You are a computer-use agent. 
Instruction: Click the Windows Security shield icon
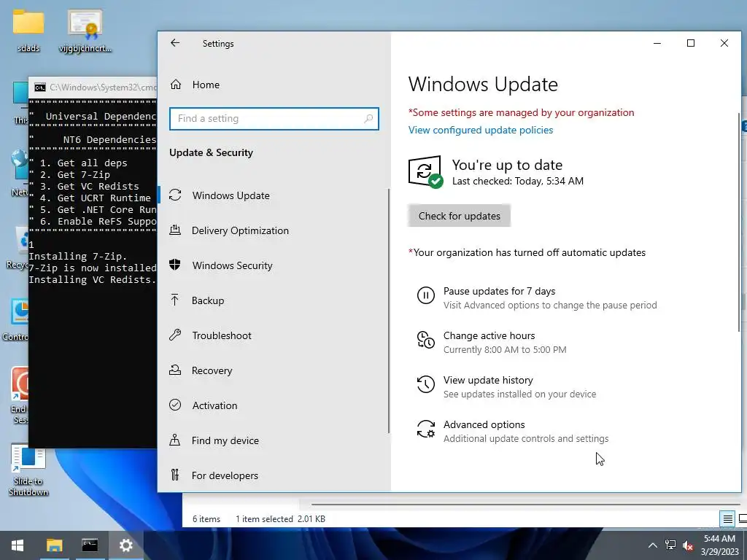pyautogui.click(x=175, y=265)
